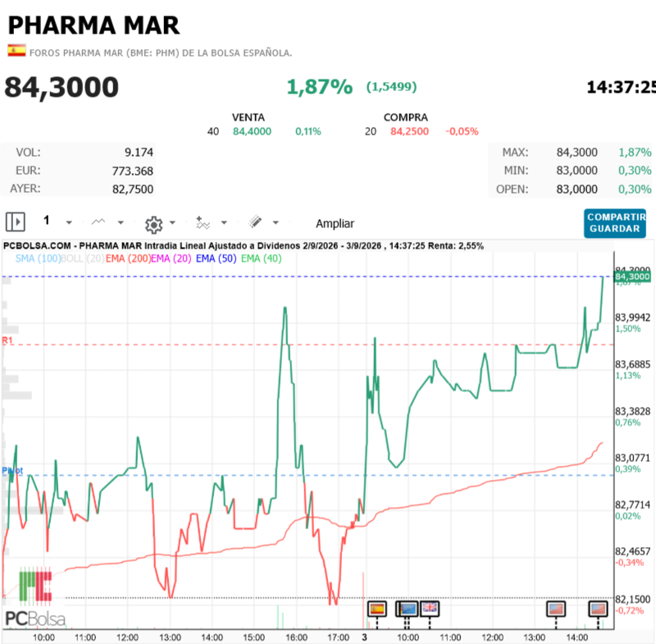The height and width of the screenshot is (644, 656).
Task: Toggle the SMA (100) indicator label
Action: coord(38,258)
